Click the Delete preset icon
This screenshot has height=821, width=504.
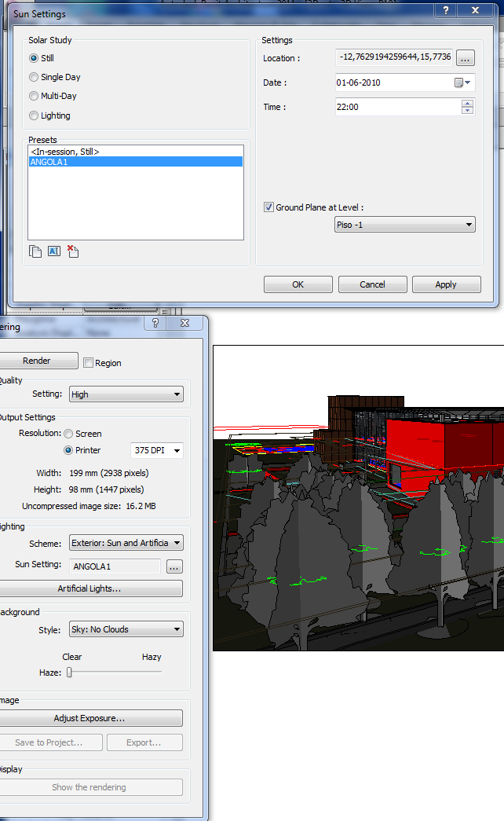(73, 251)
